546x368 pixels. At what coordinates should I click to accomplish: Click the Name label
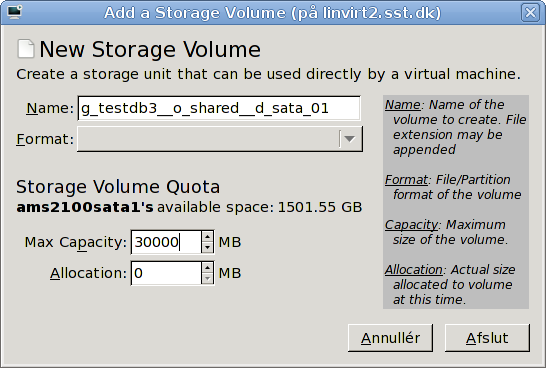click(50, 108)
